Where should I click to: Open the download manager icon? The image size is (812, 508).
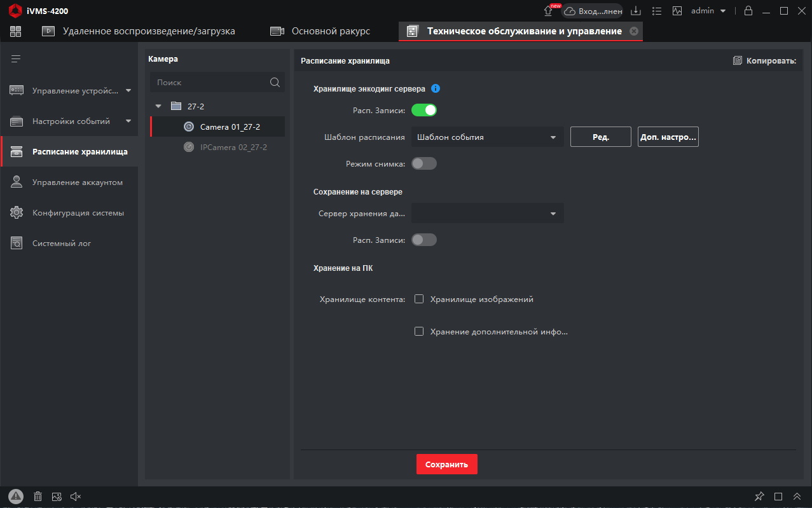tap(635, 11)
